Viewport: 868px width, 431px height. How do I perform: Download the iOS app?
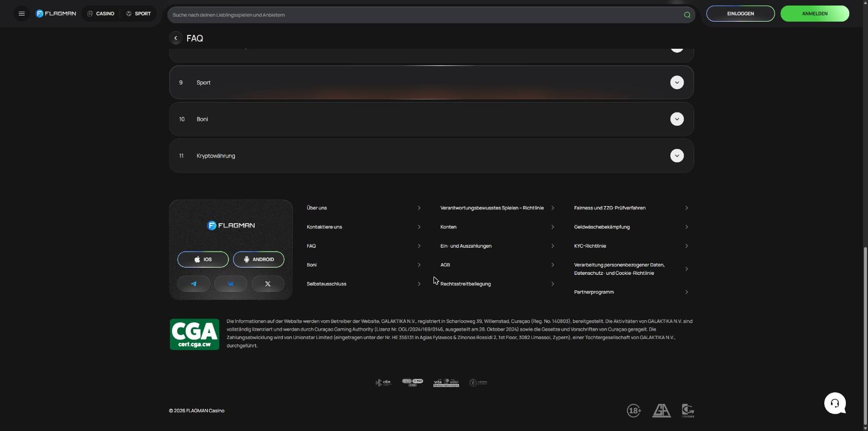[x=203, y=259]
